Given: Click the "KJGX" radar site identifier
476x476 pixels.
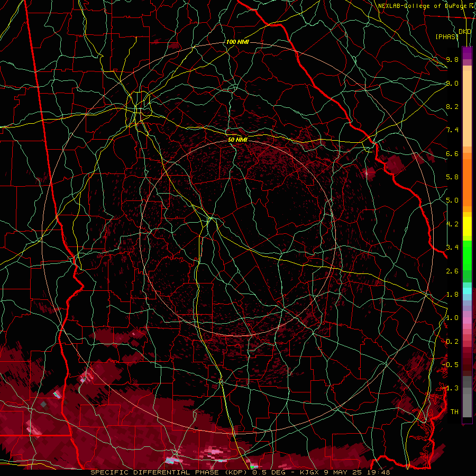Looking at the screenshot, I should click(310, 472).
